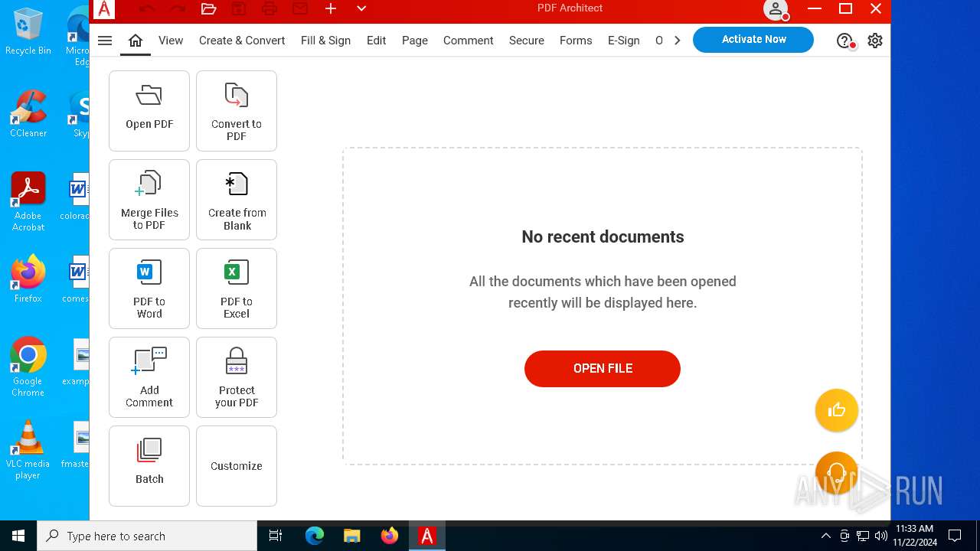Open the notifications action center
The image size is (980, 551).
955,536
